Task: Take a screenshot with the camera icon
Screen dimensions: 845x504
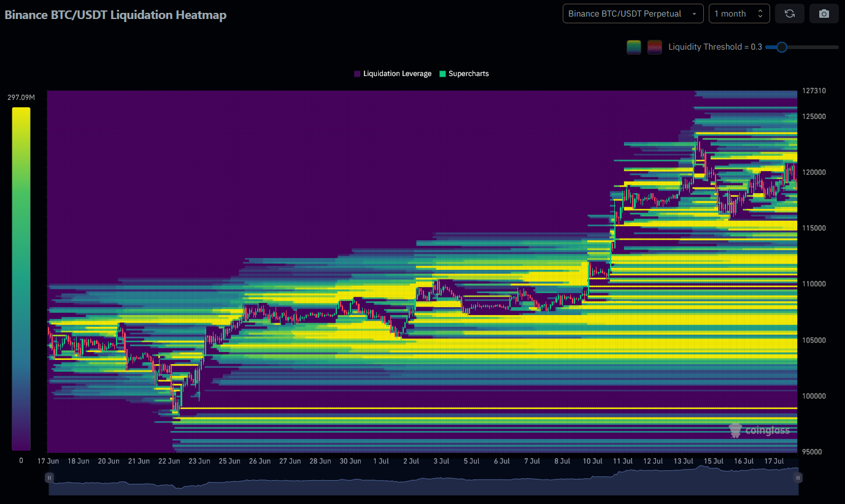Action: (824, 13)
